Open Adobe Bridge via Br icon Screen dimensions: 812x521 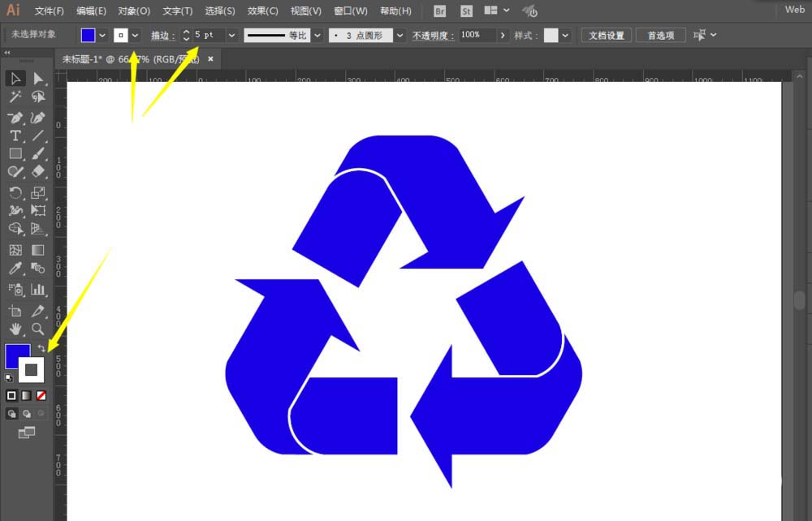(x=439, y=11)
